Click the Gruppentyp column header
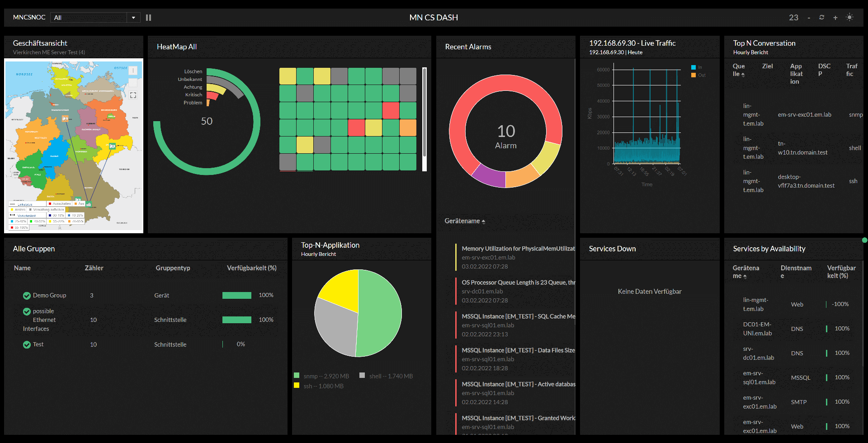This screenshot has height=443, width=868. click(173, 268)
